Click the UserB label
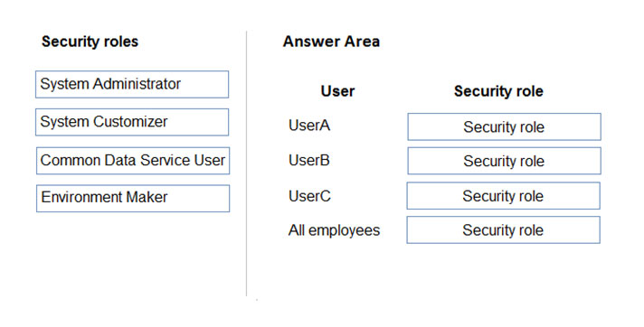This screenshot has width=644, height=327. (x=309, y=160)
